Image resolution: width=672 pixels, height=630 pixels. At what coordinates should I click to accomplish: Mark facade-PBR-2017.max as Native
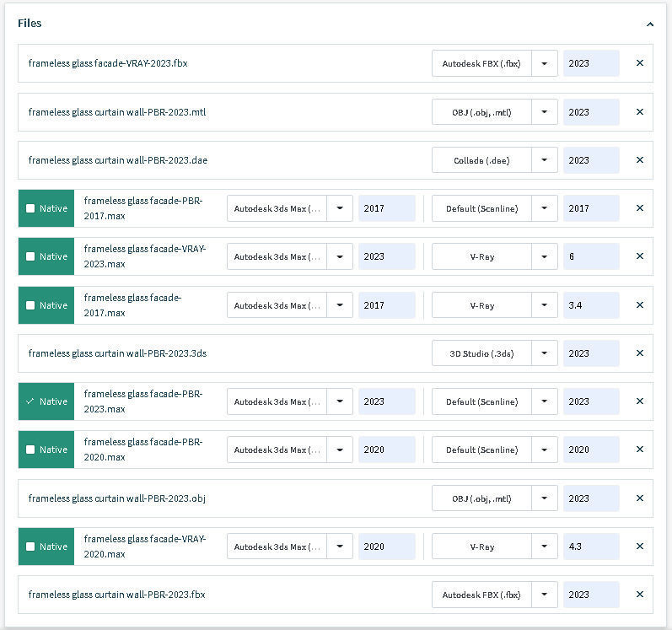(x=31, y=208)
